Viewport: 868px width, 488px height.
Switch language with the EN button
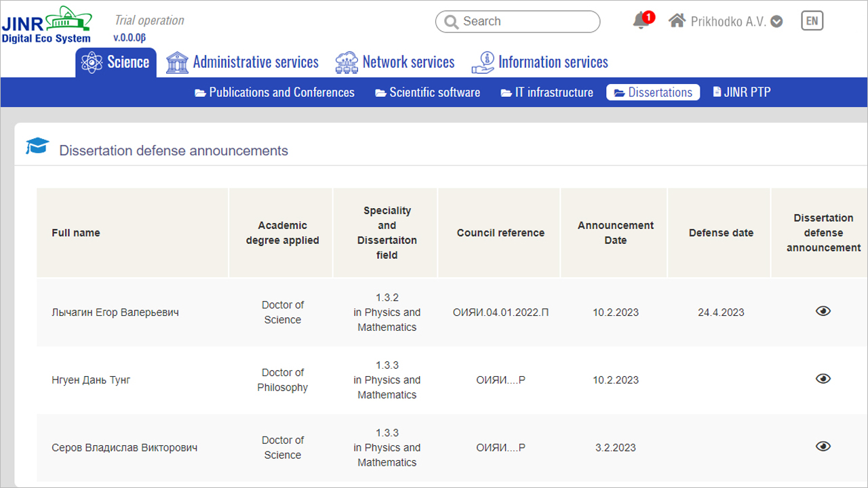(x=812, y=21)
